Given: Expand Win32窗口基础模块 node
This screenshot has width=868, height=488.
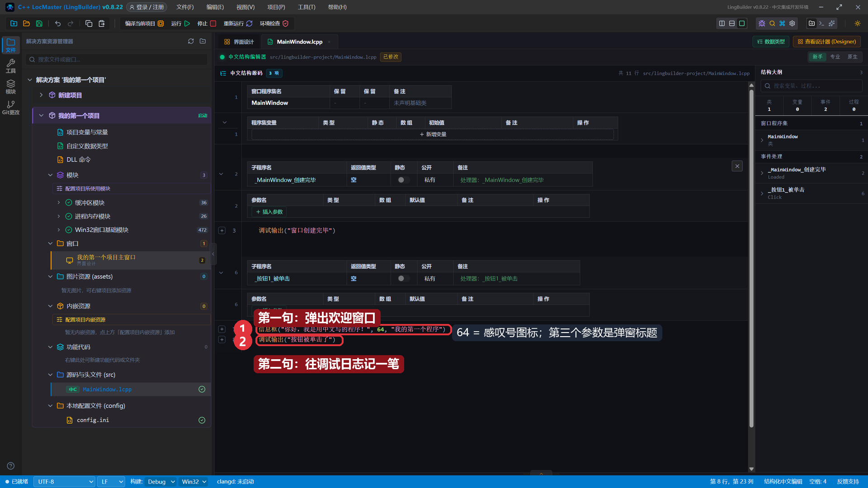Looking at the screenshot, I should 58,230.
